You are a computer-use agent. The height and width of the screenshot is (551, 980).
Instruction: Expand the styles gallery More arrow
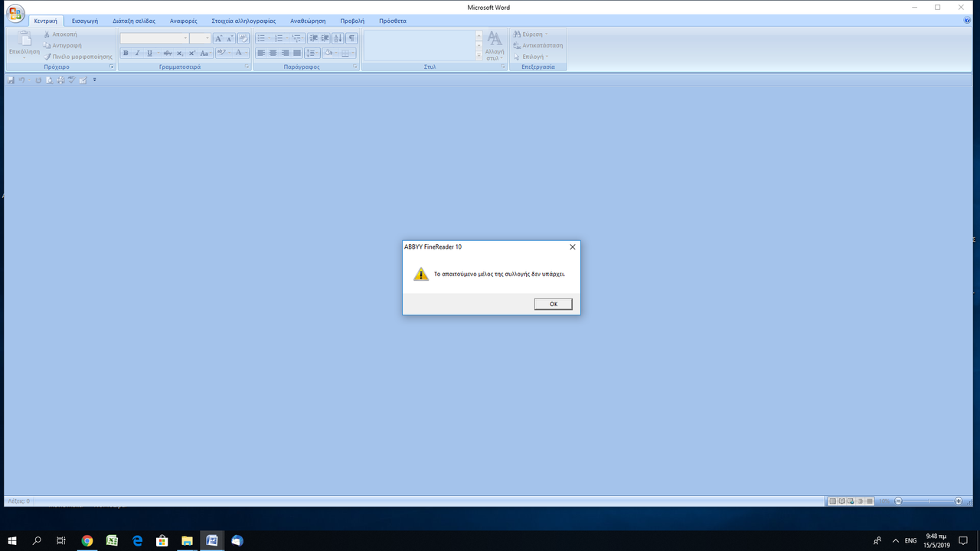[x=479, y=57]
